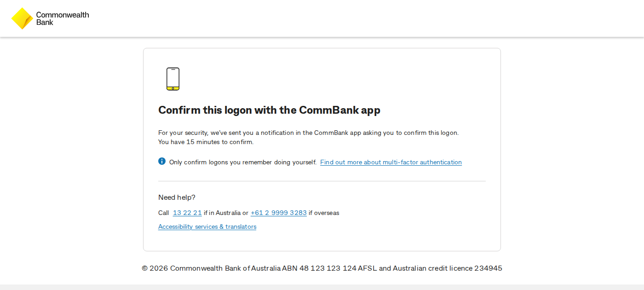Click the mobile phone illustration icon

[x=173, y=79]
